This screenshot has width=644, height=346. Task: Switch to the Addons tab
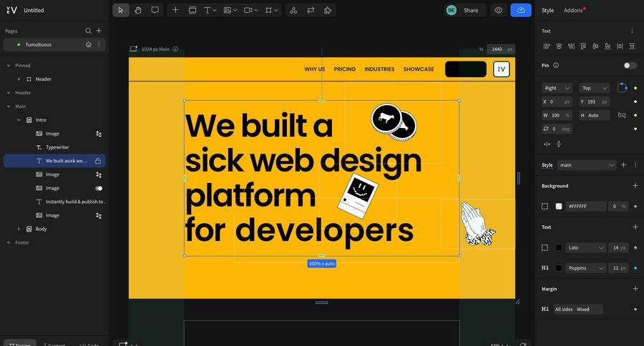(x=573, y=10)
